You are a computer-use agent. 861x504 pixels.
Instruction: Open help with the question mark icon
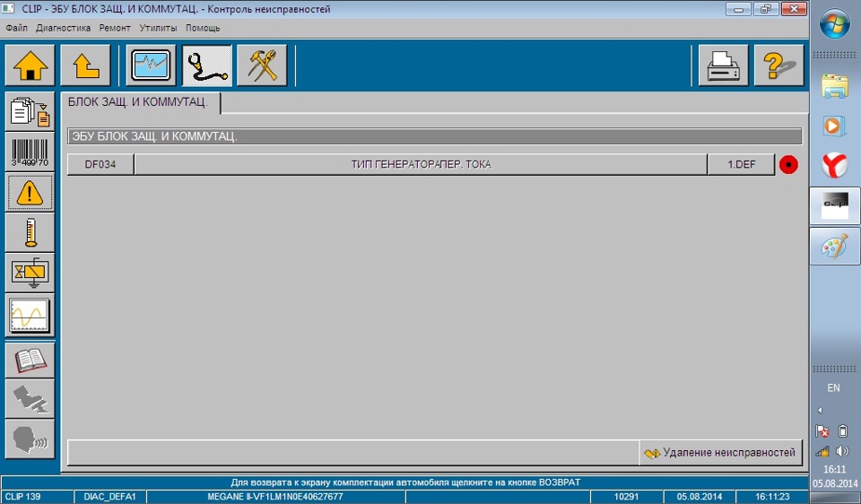click(778, 65)
